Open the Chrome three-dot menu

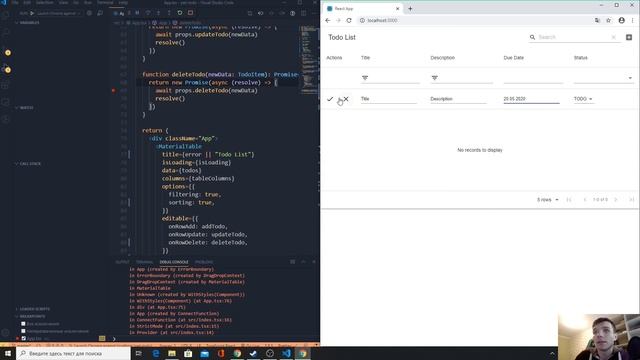tap(633, 20)
